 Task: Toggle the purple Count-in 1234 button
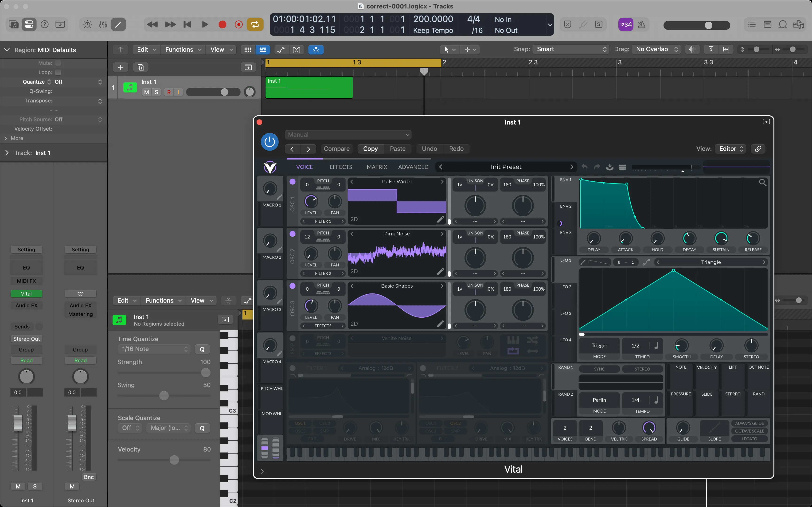click(x=626, y=24)
